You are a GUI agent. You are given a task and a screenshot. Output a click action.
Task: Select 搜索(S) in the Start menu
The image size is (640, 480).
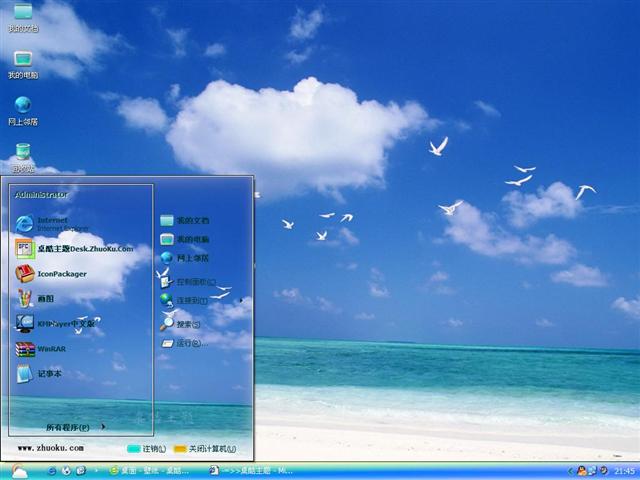tap(185, 324)
